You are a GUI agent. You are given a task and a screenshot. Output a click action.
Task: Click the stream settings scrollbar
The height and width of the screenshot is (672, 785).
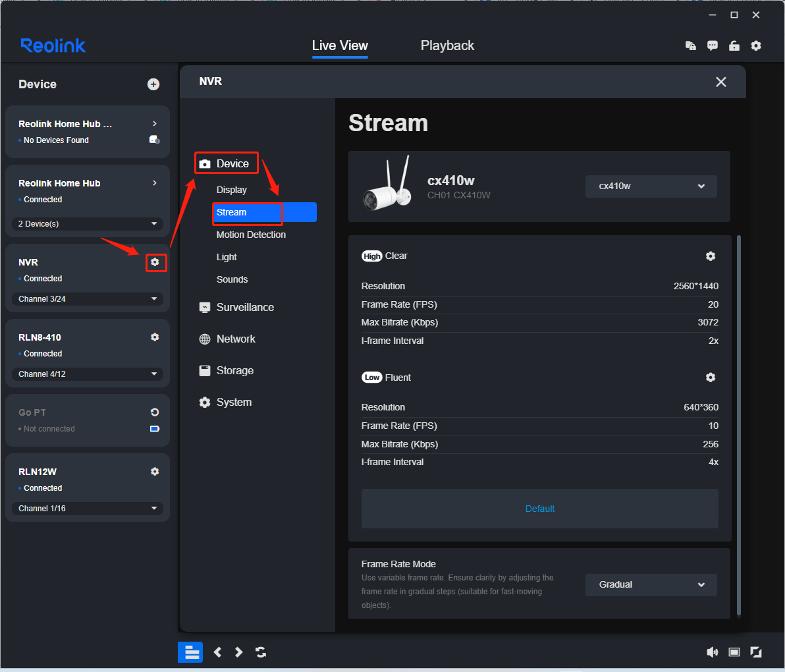click(x=738, y=425)
